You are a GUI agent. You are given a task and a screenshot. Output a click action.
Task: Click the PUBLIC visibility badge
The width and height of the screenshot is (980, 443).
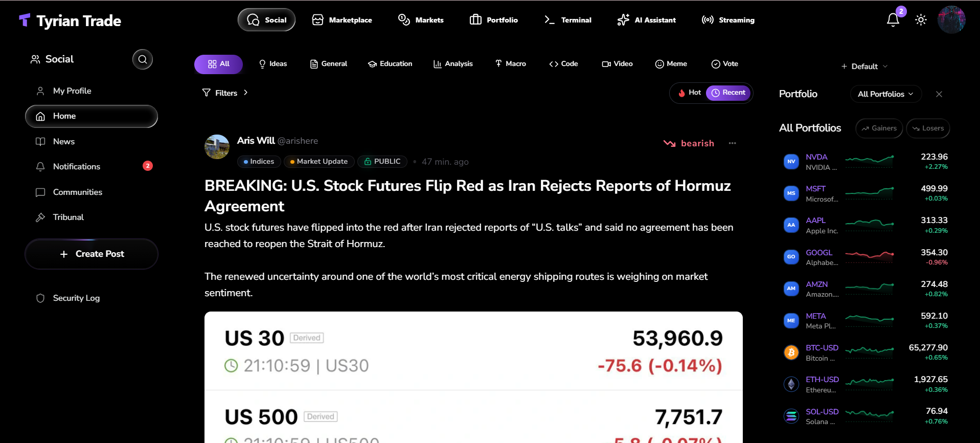[382, 162]
